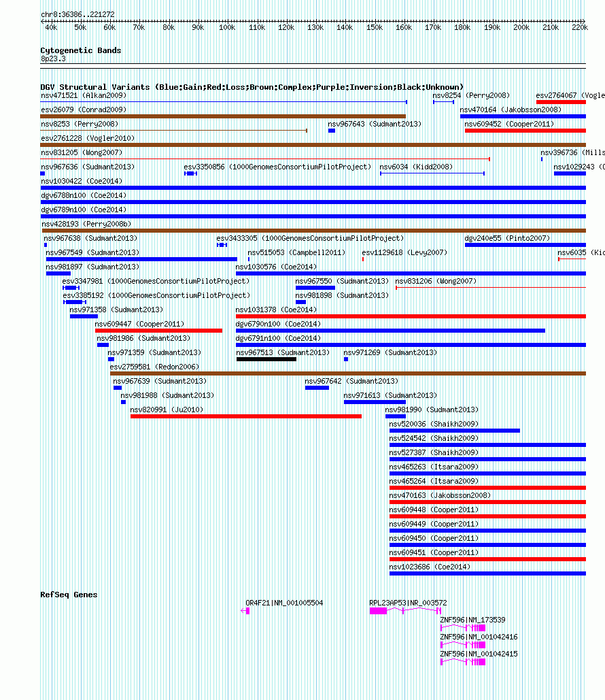This screenshot has width=605, height=700.
Task: Click the nsv971359 (Sudmant2013) label
Action: tap(154, 352)
